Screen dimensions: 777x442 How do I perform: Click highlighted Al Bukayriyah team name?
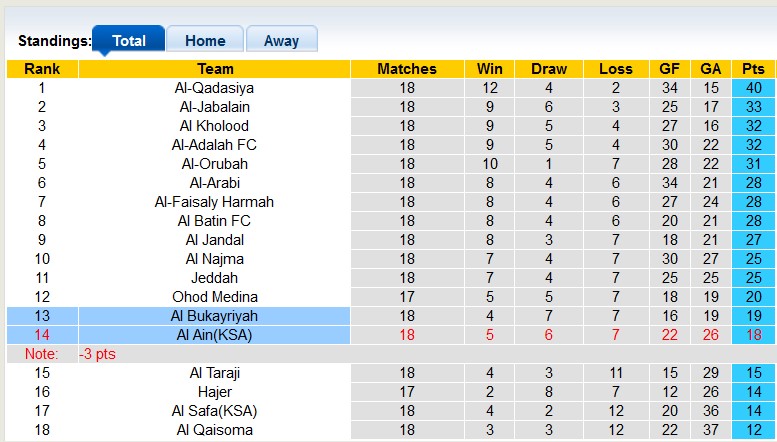tap(214, 316)
